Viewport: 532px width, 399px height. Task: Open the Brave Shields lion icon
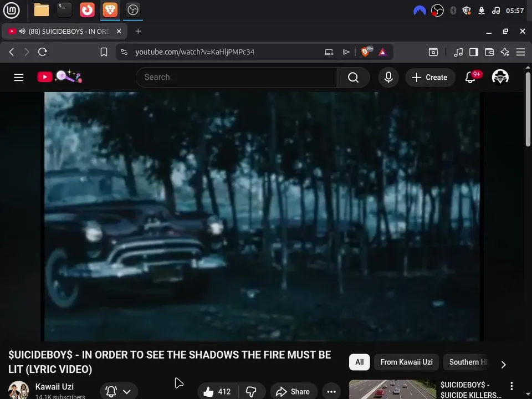(x=365, y=52)
